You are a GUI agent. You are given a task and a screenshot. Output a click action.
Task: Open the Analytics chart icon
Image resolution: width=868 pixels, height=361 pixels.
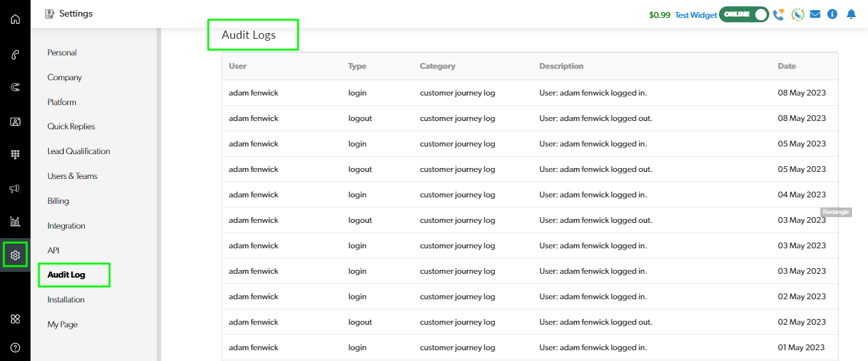(x=15, y=222)
